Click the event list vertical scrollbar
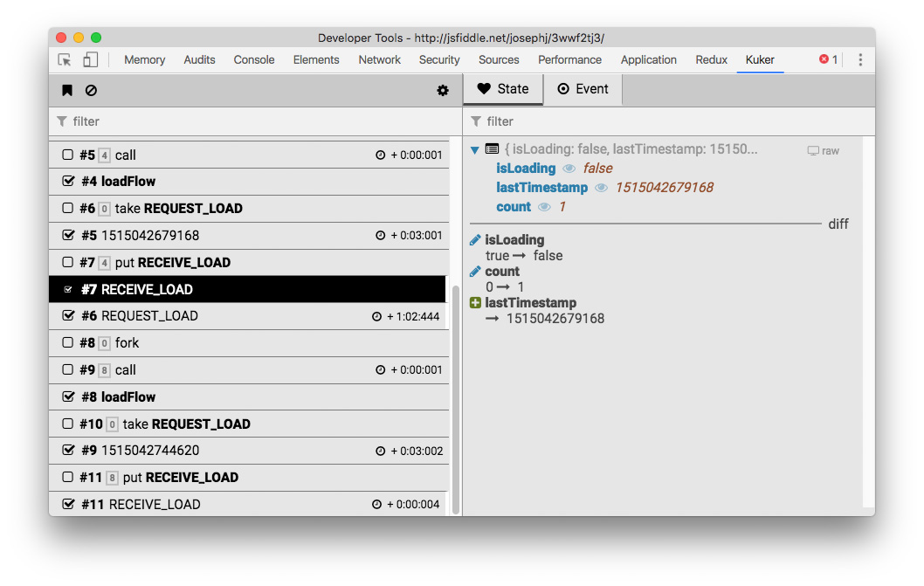 pyautogui.click(x=456, y=400)
